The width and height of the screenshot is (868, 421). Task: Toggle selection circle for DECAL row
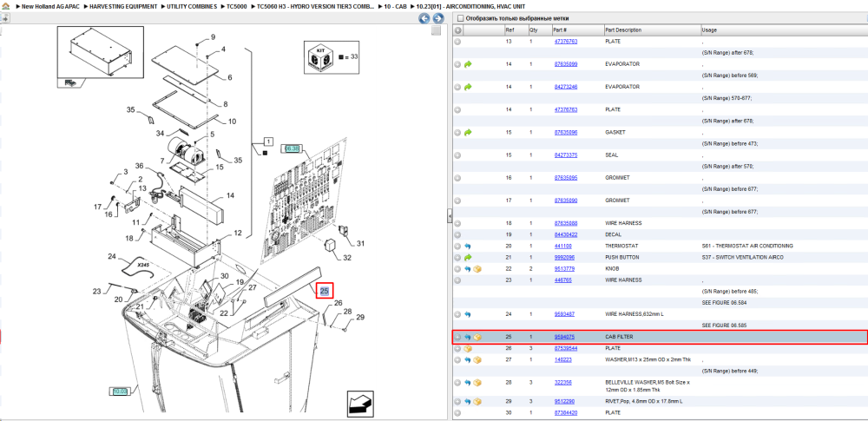[457, 235]
